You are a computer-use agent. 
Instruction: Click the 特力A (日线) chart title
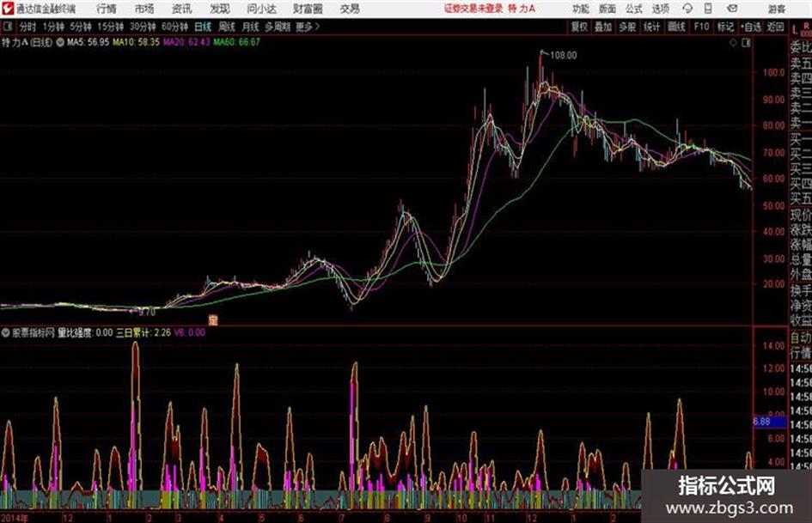(x=27, y=42)
